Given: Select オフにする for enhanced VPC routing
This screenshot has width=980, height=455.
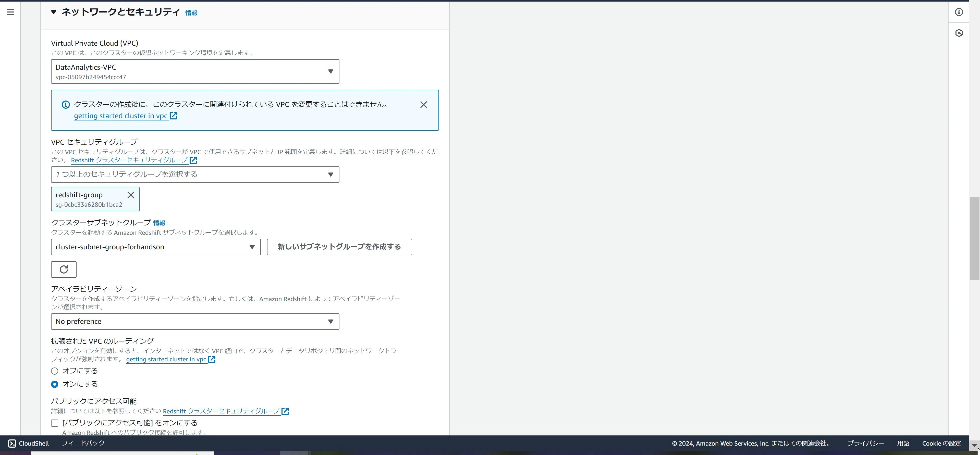Looking at the screenshot, I should tap(55, 371).
